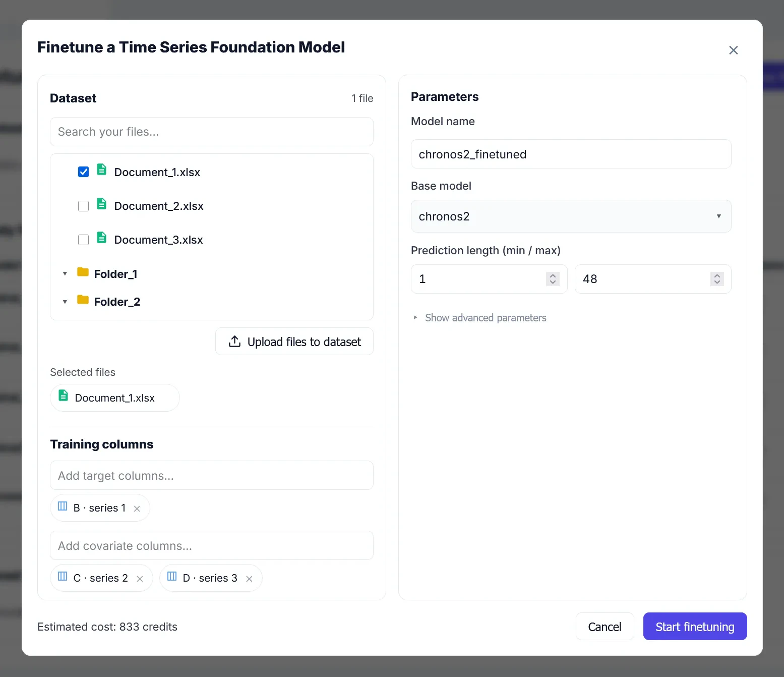The height and width of the screenshot is (677, 784).
Task: Click the Folder_2 folder icon
Action: point(83,300)
